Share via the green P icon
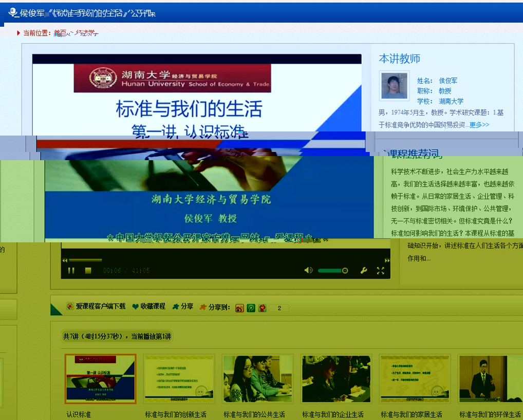Image resolution: width=523 pixels, height=420 pixels. coord(251,308)
